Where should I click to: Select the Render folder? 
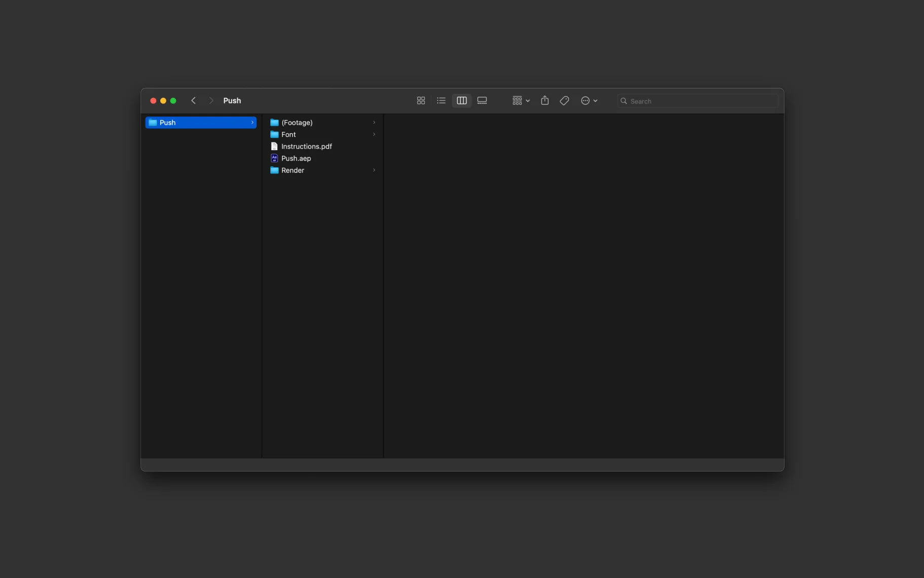pos(323,170)
